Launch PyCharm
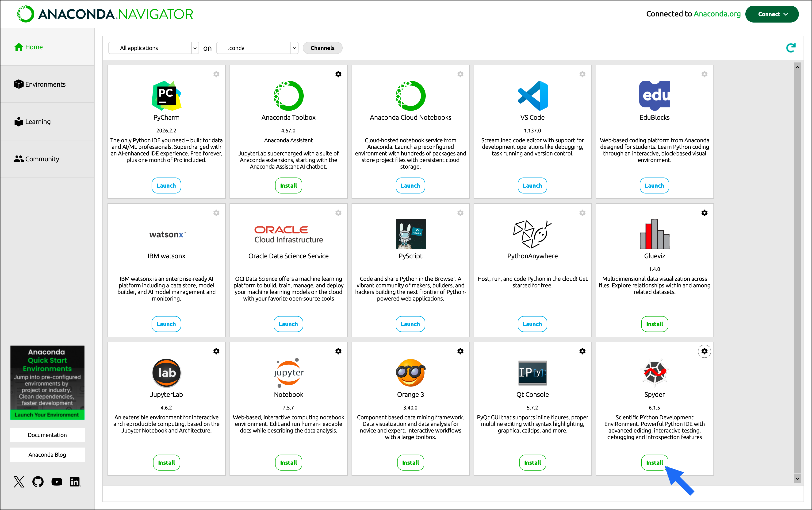The image size is (812, 510). pyautogui.click(x=166, y=185)
